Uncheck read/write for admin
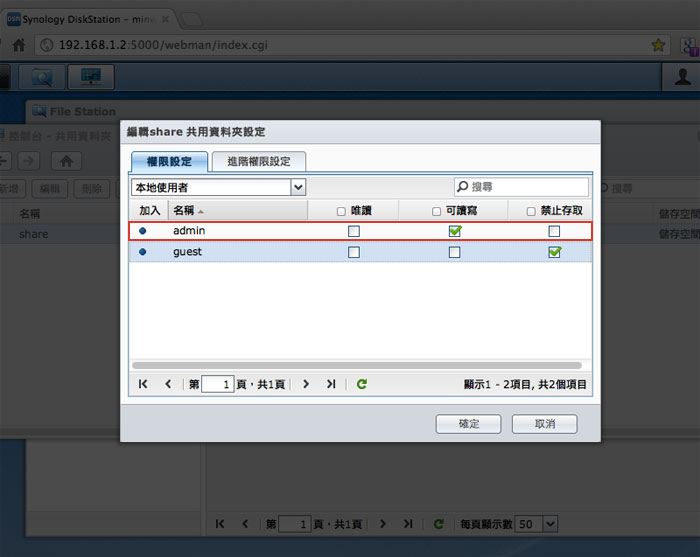This screenshot has height=557, width=700. tap(455, 231)
